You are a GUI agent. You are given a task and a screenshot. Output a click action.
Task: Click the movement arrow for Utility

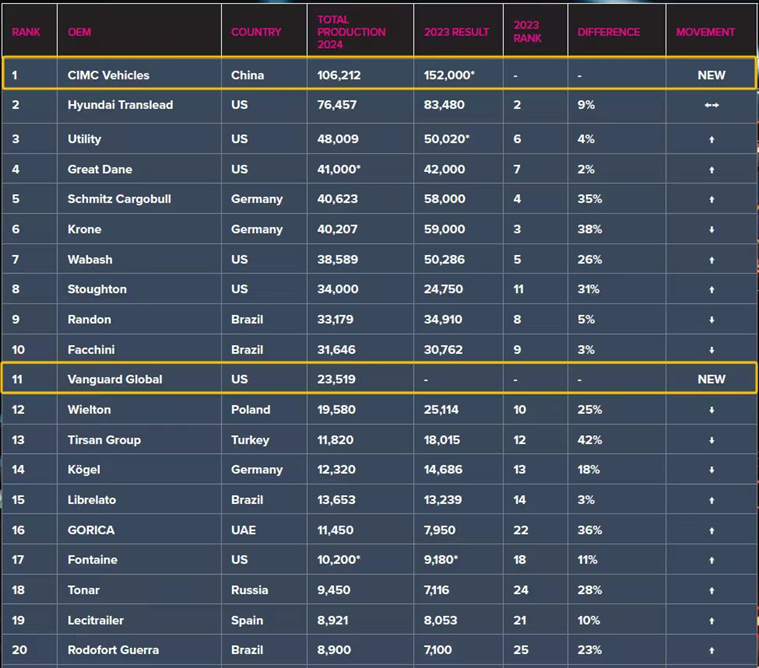711,139
